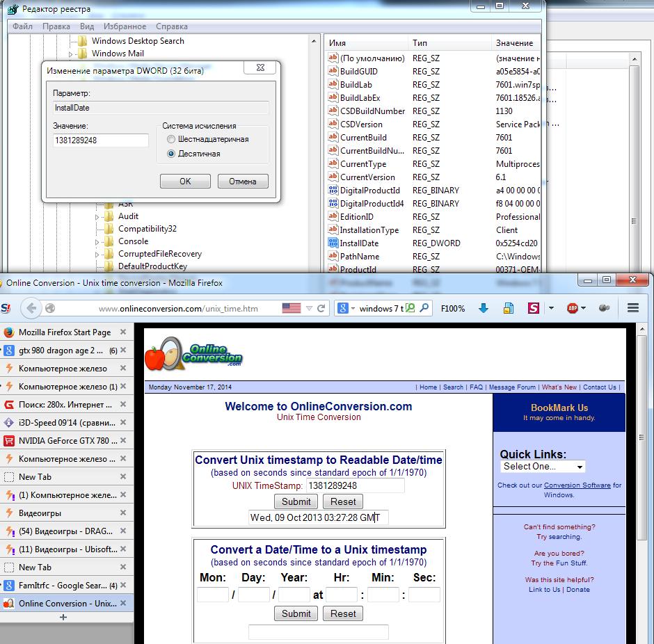Reload the page with the refresh icon
The width and height of the screenshot is (654, 644).
tap(321, 309)
